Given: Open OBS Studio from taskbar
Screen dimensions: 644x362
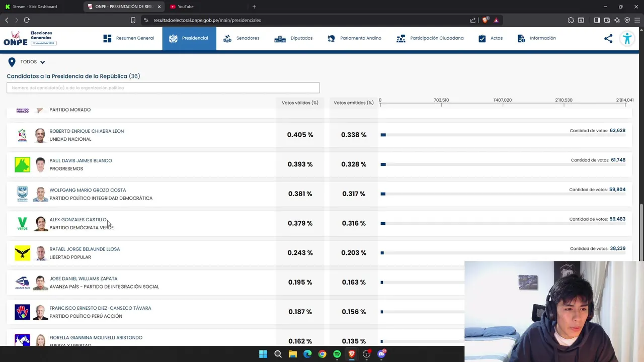Looking at the screenshot, I should click(x=366, y=354).
